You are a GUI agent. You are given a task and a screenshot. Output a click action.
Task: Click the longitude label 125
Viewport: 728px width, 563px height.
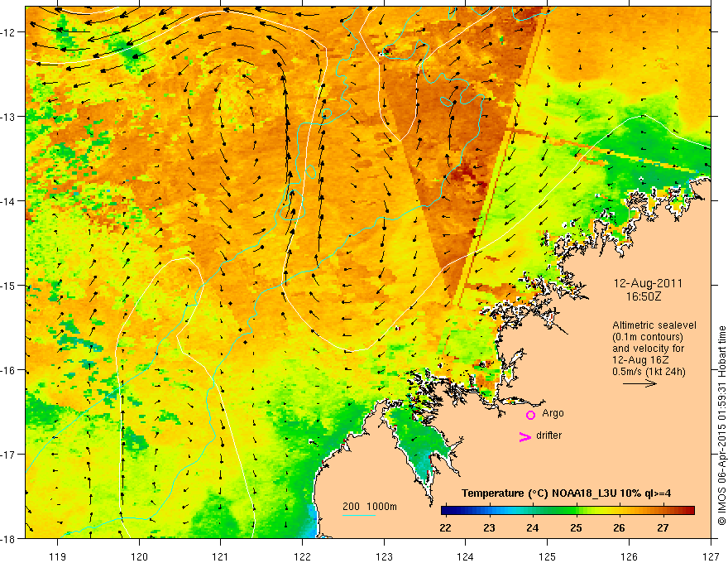click(548, 556)
